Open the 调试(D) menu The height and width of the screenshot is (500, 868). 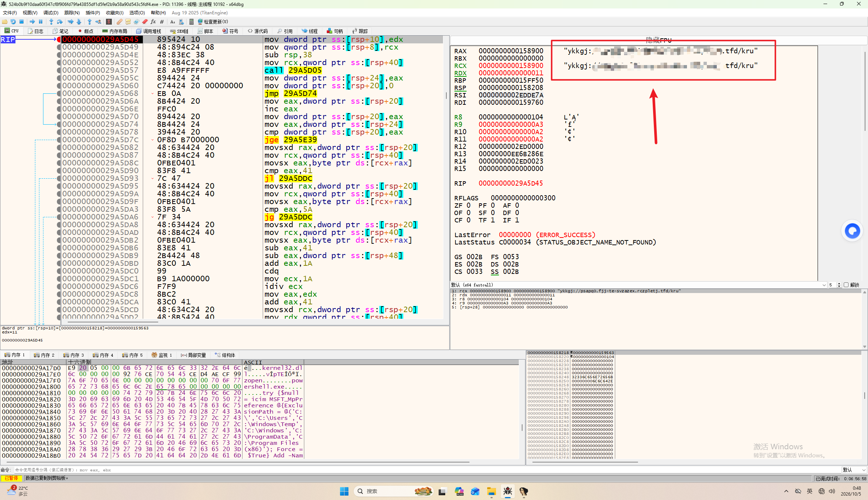[x=51, y=12]
